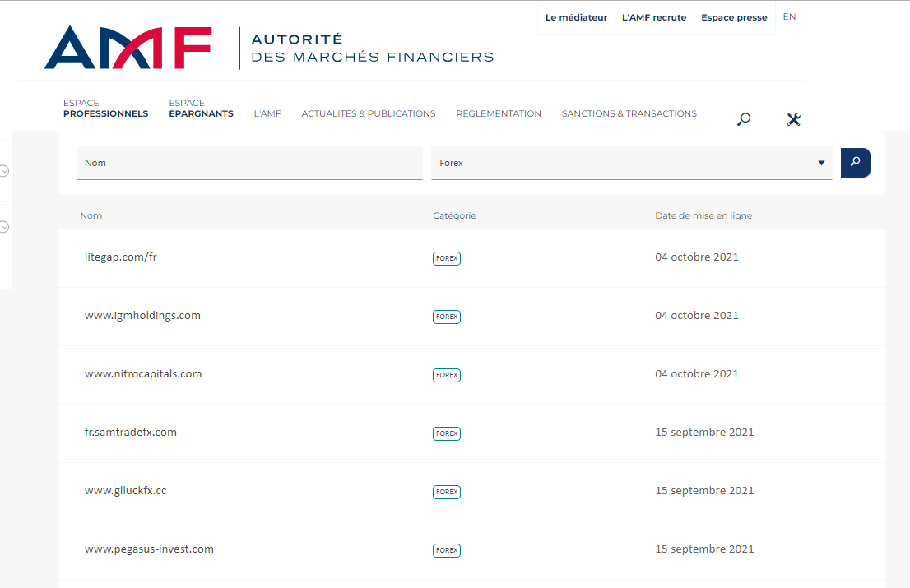910x588 pixels.
Task: Open the Espace Professionnels menu
Action: coord(105,109)
